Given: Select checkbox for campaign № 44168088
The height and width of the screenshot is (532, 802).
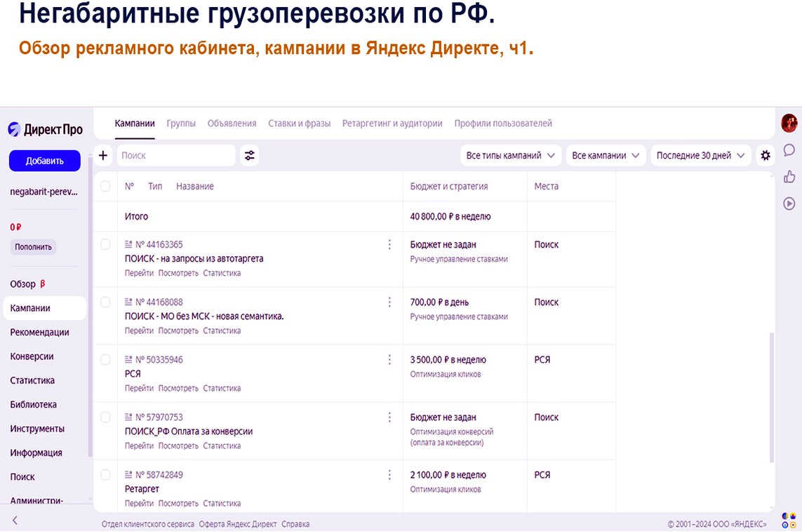Looking at the screenshot, I should tap(105, 302).
